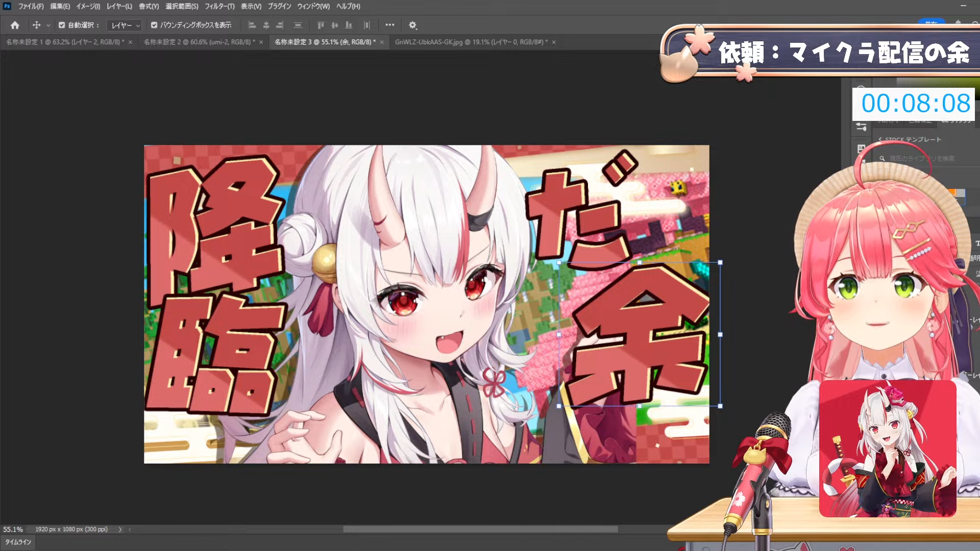
Task: Click the align vertical centers icon
Action: tap(335, 25)
